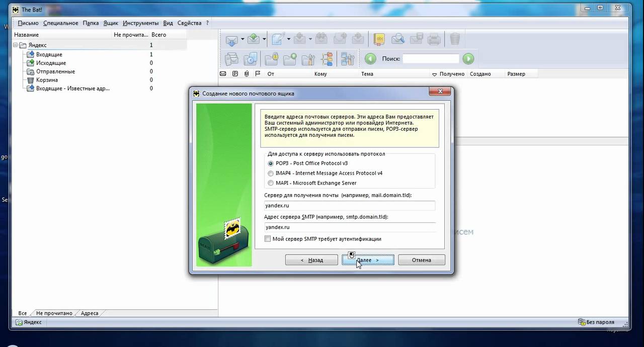The height and width of the screenshot is (347, 644).
Task: Sort messages by the Получено column header
Action: click(451, 74)
